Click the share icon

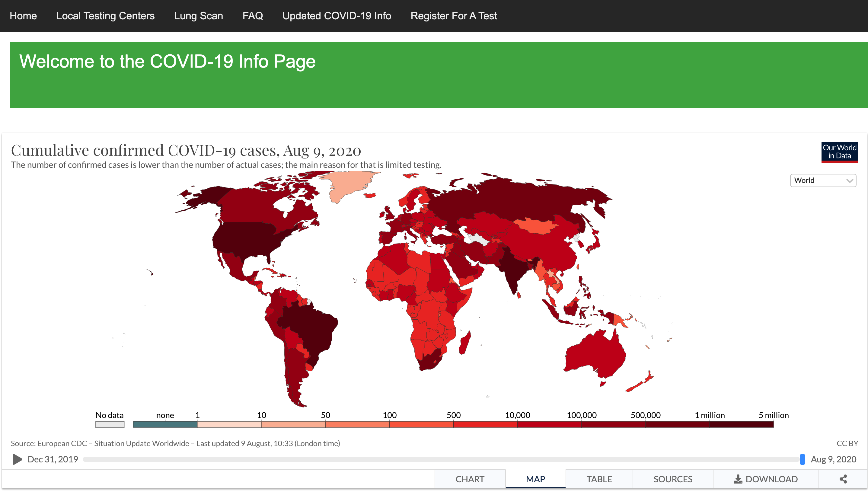[x=843, y=479]
